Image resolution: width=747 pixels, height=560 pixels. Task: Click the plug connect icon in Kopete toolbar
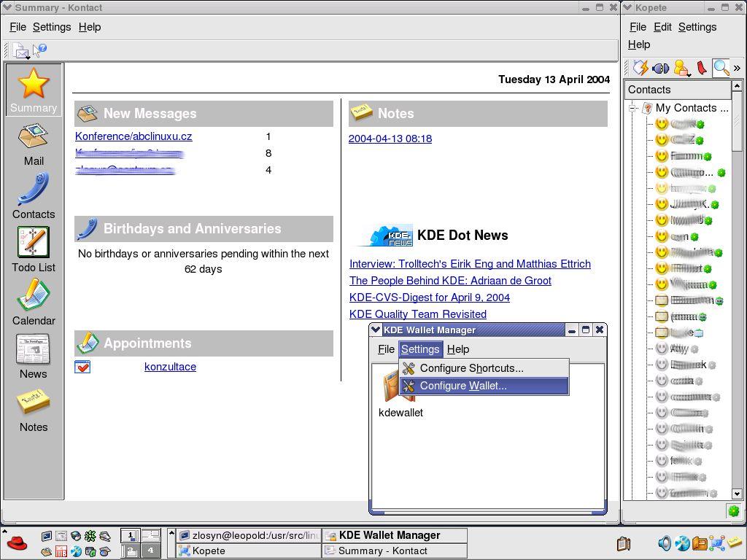click(x=660, y=68)
